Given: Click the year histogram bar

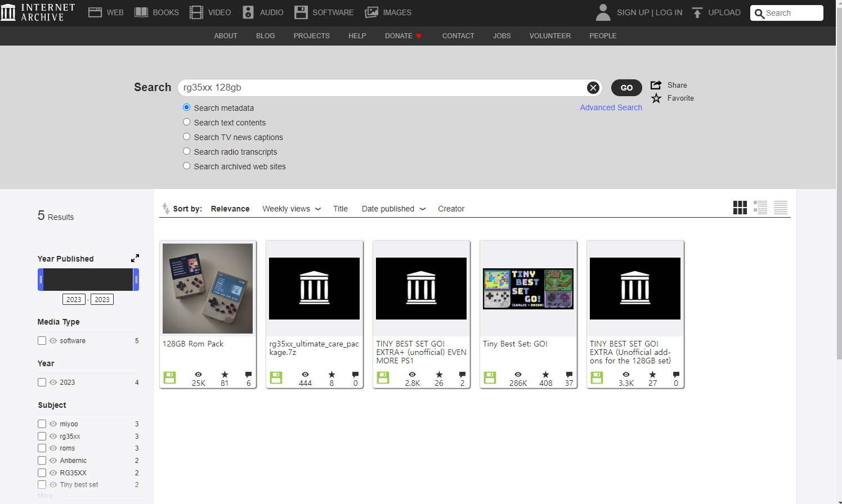Looking at the screenshot, I should [88, 280].
